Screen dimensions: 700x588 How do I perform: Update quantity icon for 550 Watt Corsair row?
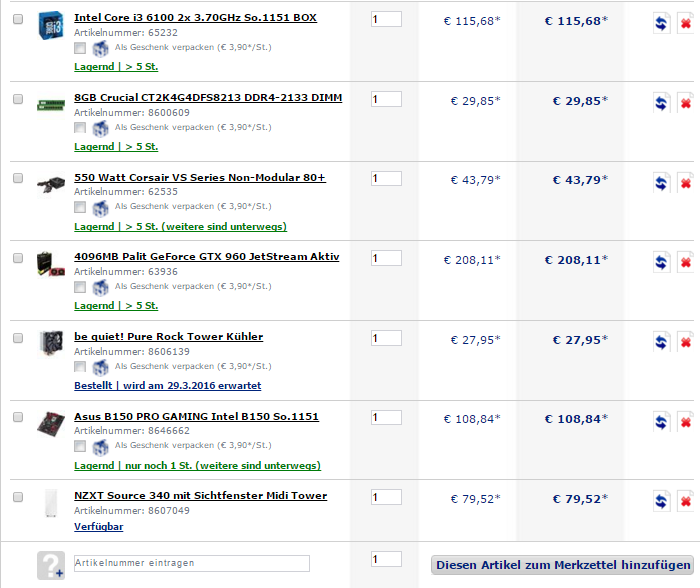pyautogui.click(x=661, y=183)
